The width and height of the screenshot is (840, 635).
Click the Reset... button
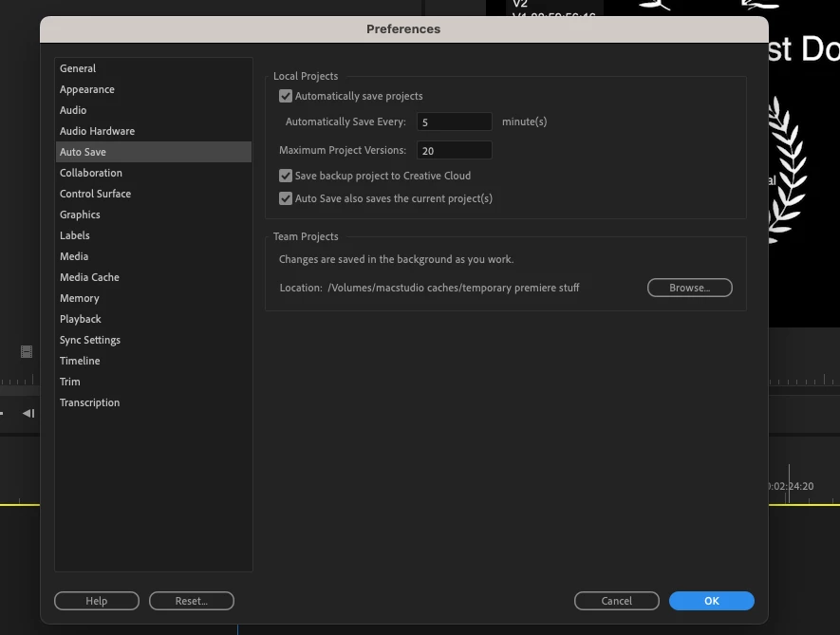coord(191,601)
